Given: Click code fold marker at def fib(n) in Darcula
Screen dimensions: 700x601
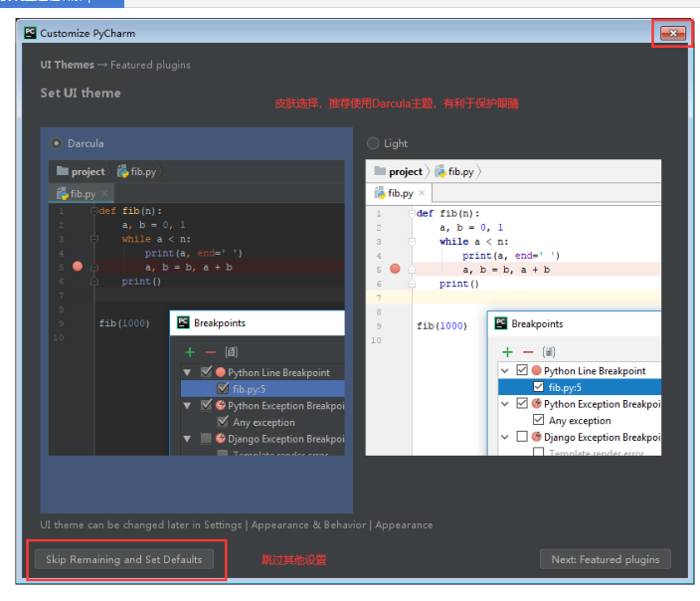Looking at the screenshot, I should (x=94, y=211).
